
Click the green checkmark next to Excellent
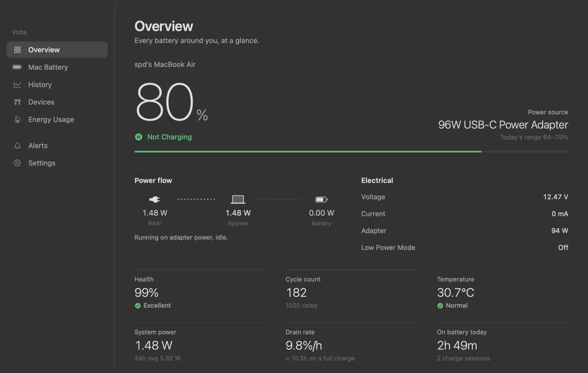pos(138,305)
